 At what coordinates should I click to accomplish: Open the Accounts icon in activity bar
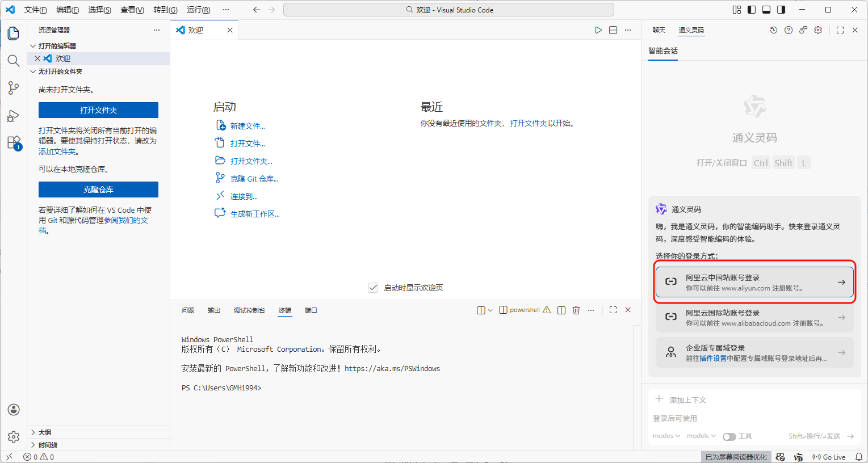(x=14, y=410)
